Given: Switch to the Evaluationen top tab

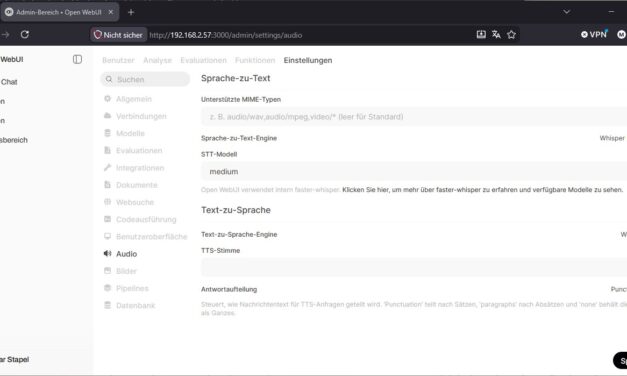Looking at the screenshot, I should (203, 60).
